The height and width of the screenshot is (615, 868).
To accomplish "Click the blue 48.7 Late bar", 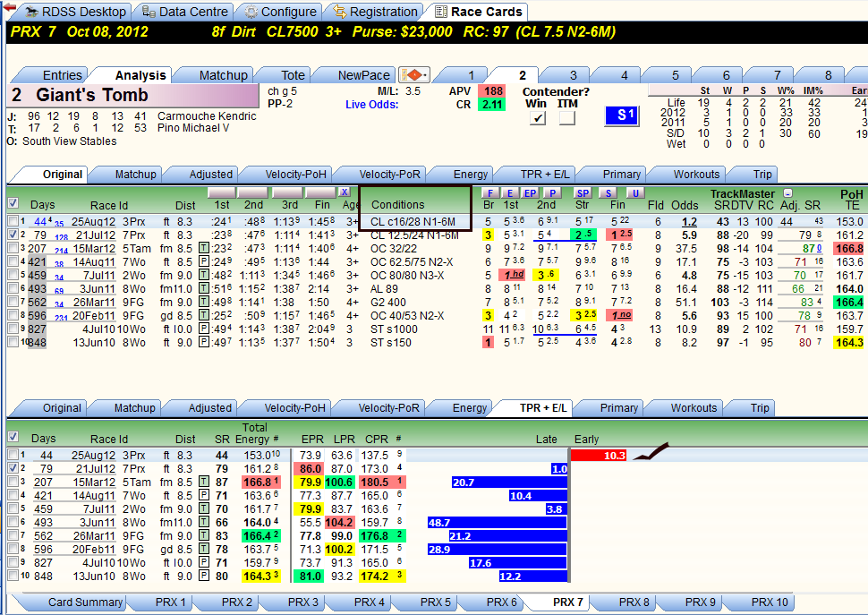I will [x=498, y=523].
